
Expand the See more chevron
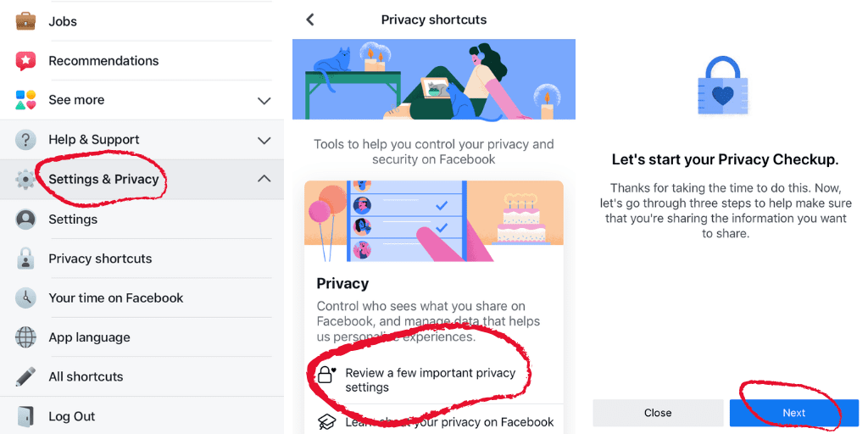(264, 101)
